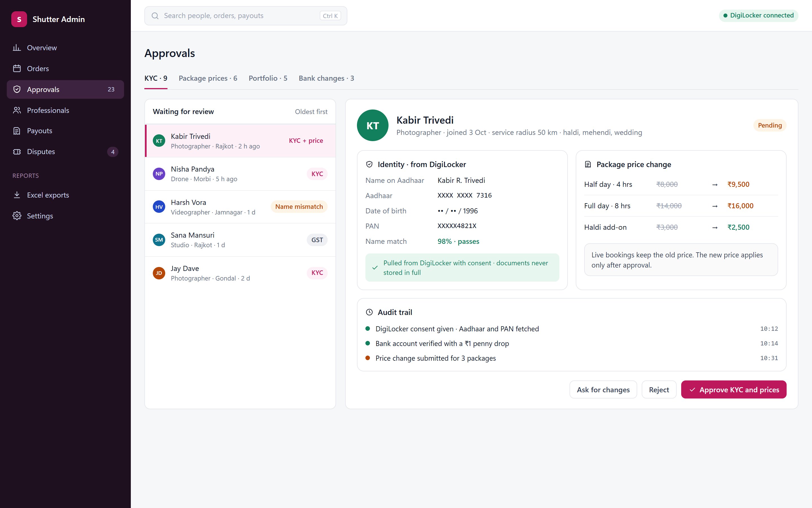812x508 pixels.
Task: Click the Reject button
Action: pos(659,390)
